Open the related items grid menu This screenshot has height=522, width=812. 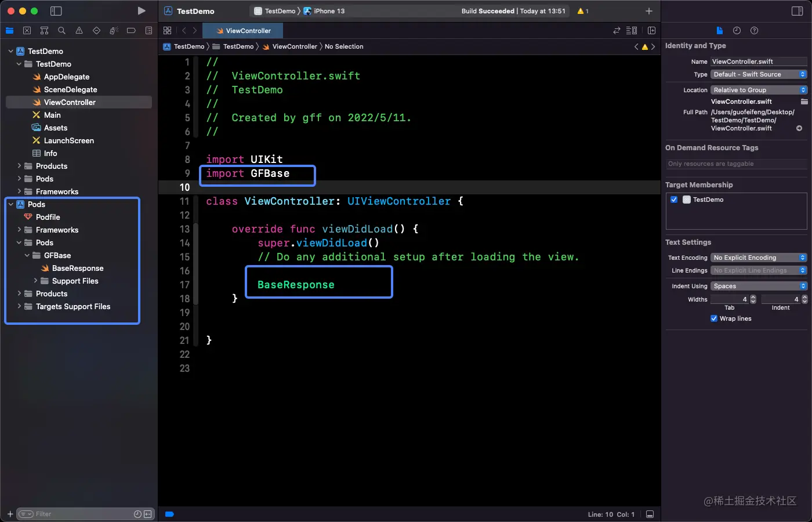coord(168,31)
